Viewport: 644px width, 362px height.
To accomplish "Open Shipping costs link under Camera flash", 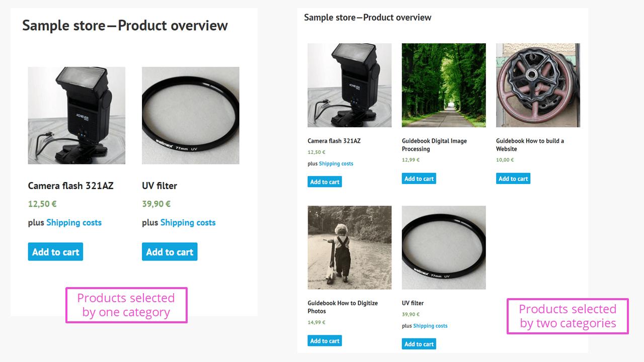I will (73, 222).
